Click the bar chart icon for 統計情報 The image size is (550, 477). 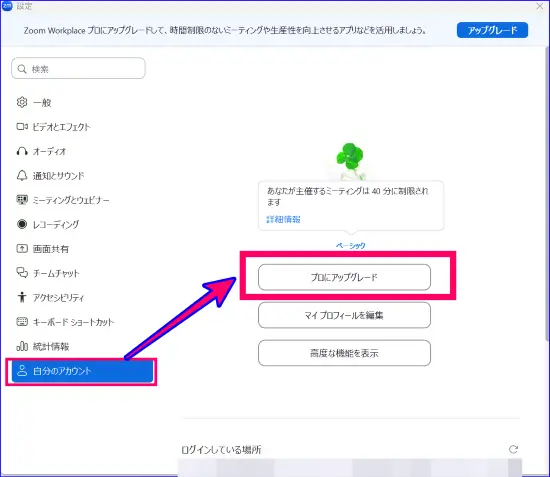point(22,346)
